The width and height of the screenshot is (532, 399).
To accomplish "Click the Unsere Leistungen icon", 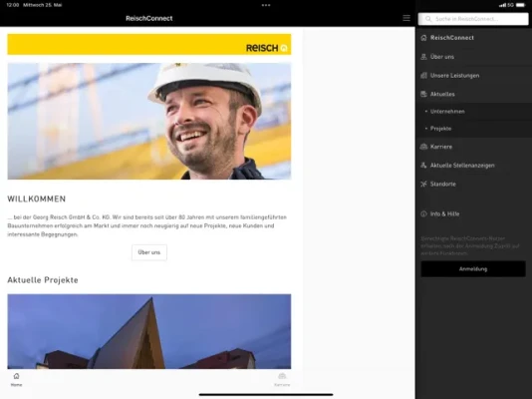I will [423, 76].
